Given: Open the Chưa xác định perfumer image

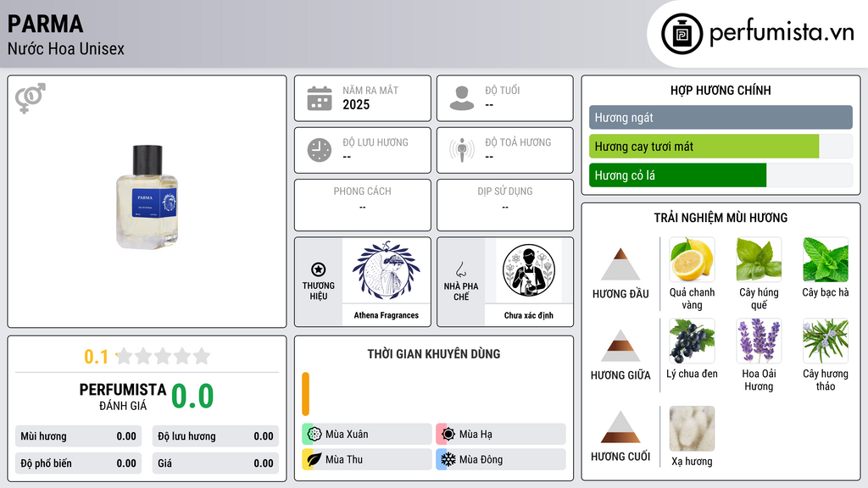Looking at the screenshot, I should [x=529, y=270].
